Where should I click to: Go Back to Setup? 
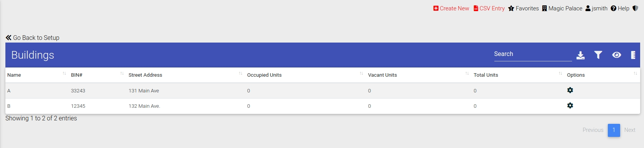(x=32, y=38)
